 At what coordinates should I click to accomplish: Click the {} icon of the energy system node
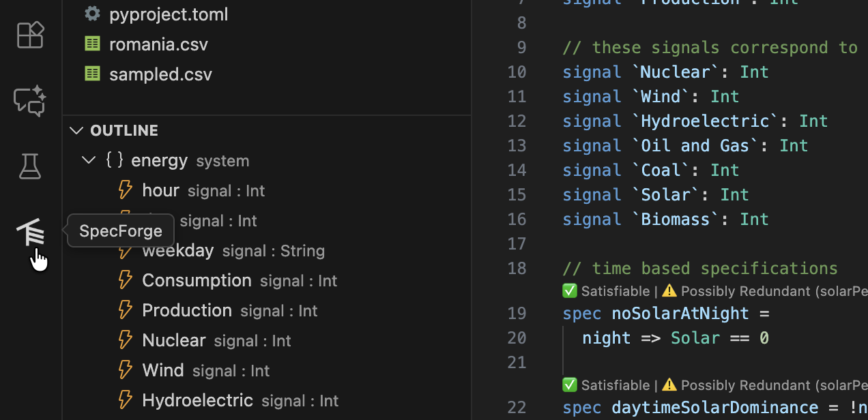coord(114,160)
